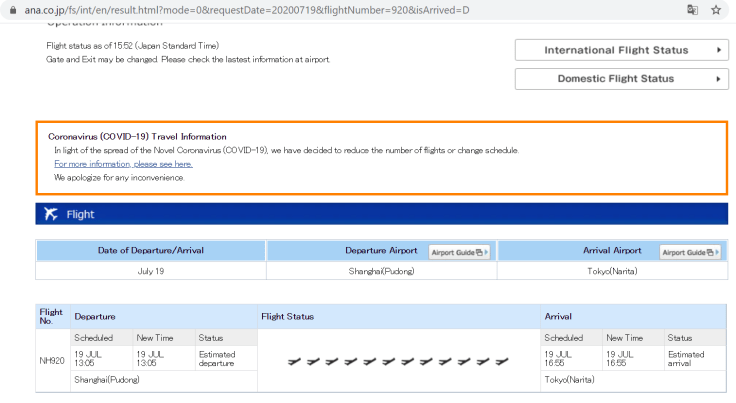The image size is (736, 403).
Task: Open the Arrival Airport's Airport Guide
Action: click(690, 252)
